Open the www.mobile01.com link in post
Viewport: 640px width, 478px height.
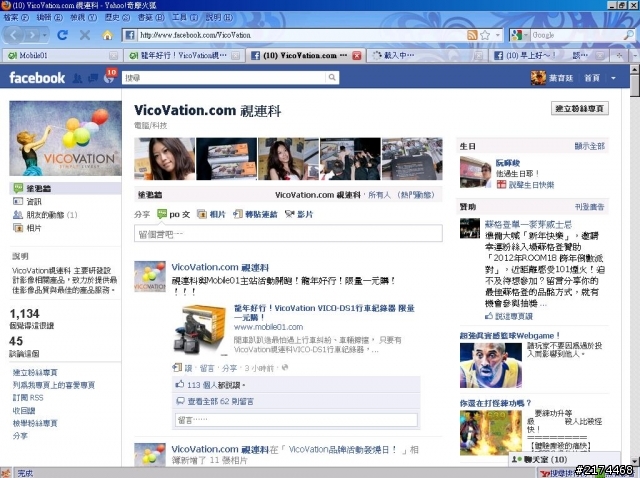click(x=268, y=327)
